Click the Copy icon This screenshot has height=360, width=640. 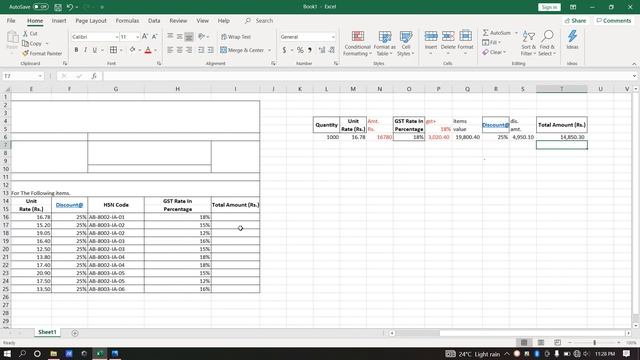pyautogui.click(x=25, y=43)
